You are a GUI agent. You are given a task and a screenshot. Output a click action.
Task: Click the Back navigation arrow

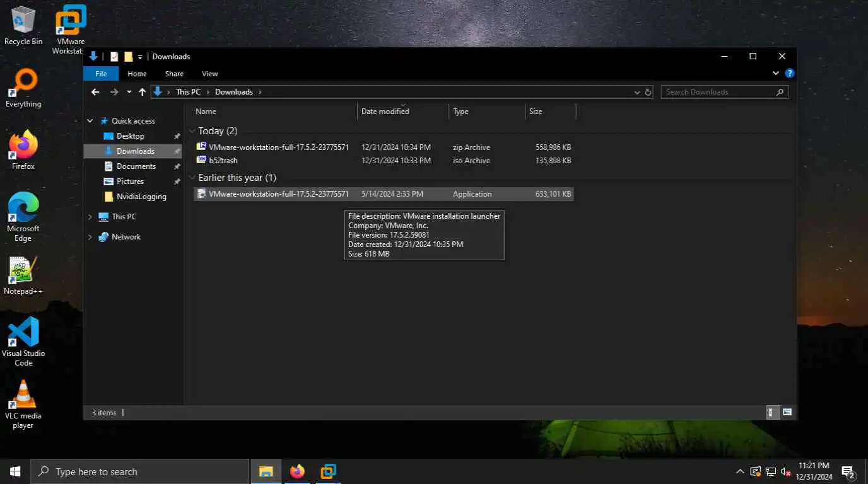click(x=95, y=92)
